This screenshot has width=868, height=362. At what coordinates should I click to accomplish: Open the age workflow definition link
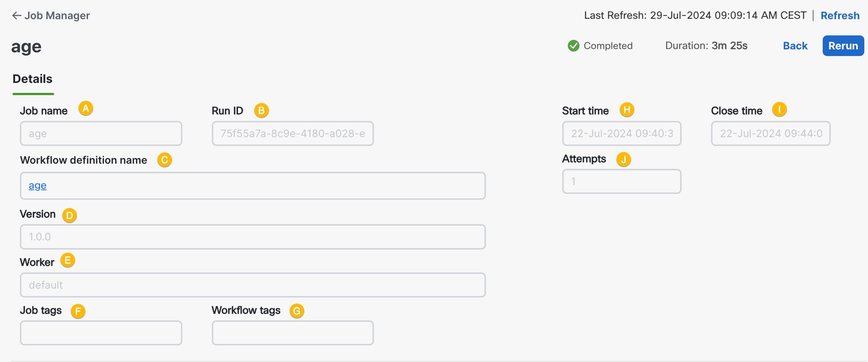pyautogui.click(x=38, y=185)
